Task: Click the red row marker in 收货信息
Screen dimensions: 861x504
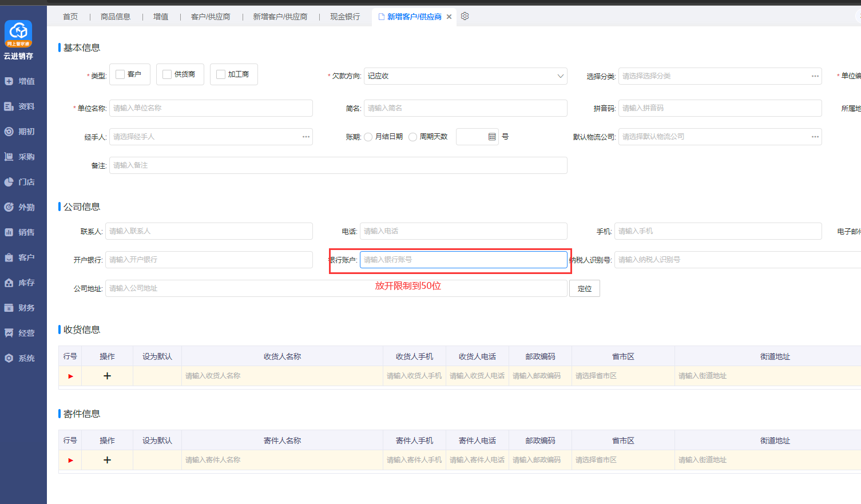Action: 70,376
